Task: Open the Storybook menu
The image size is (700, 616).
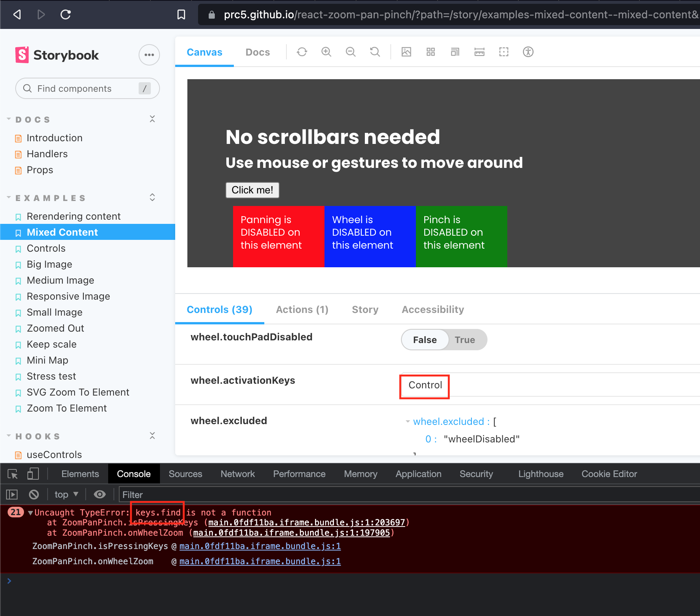Action: pos(149,55)
